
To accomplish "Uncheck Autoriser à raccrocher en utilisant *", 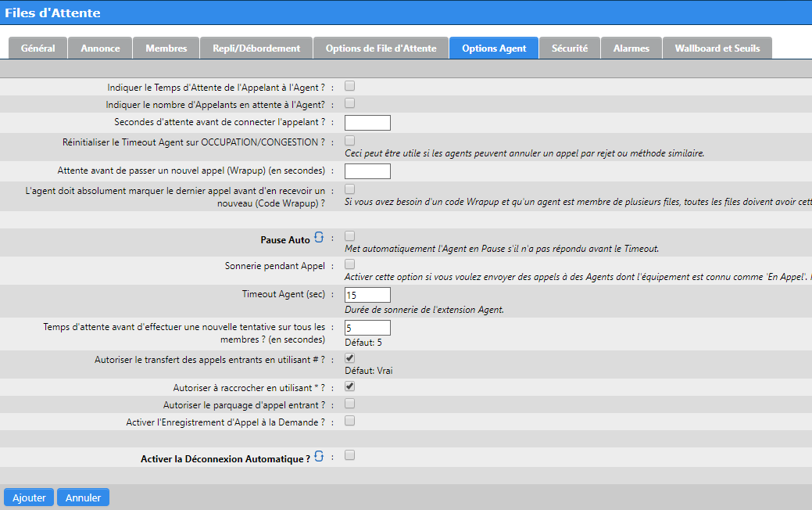I will click(350, 386).
